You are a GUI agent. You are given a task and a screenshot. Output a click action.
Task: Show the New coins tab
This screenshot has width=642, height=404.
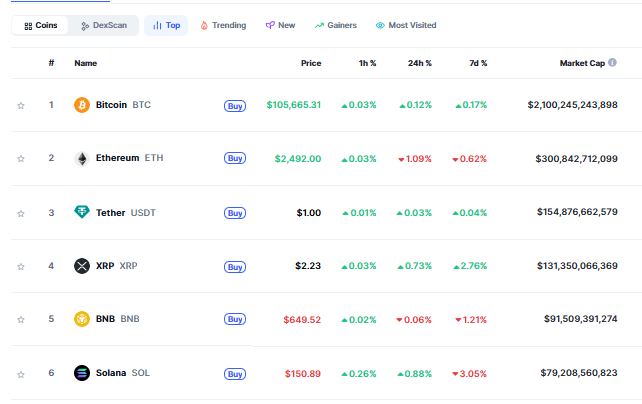(280, 25)
